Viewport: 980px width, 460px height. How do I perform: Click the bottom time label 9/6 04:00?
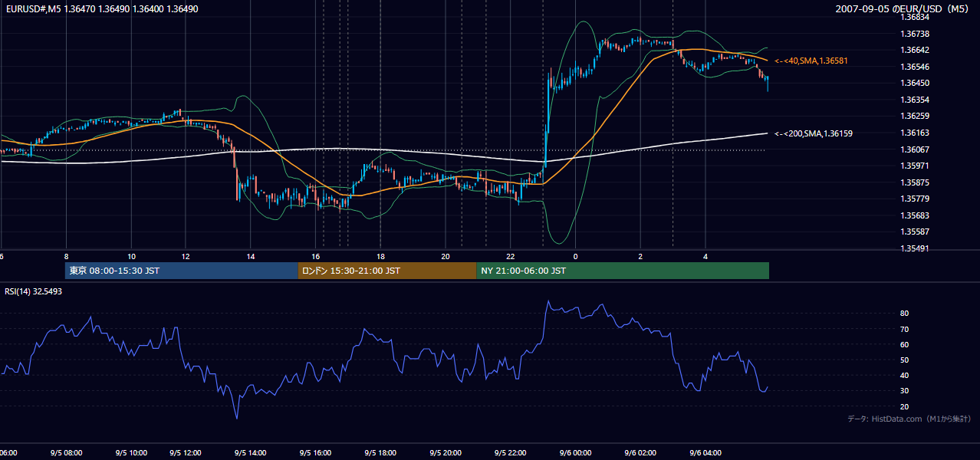pyautogui.click(x=705, y=453)
